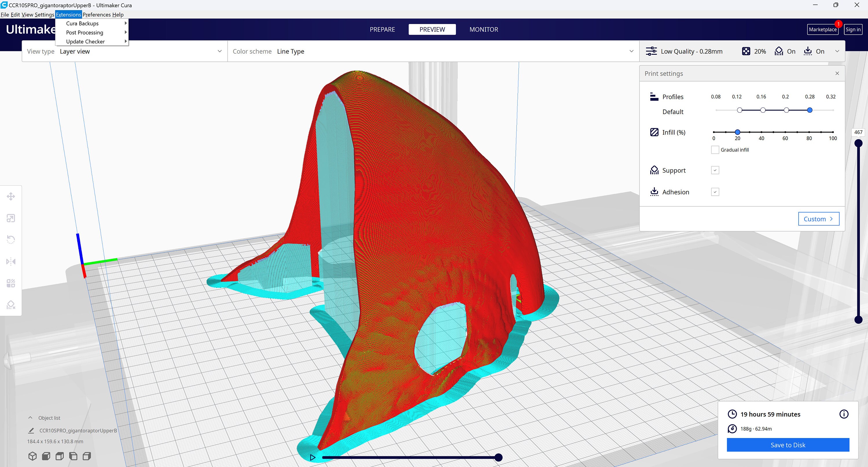
Task: Click the Adhesion icon in Print settings
Action: coord(654,192)
